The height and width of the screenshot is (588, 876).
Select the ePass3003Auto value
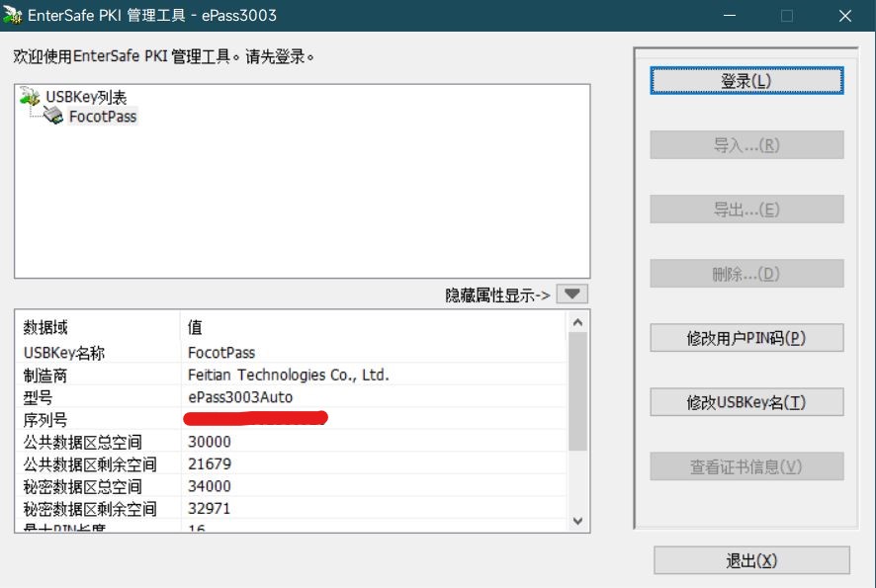(x=240, y=397)
